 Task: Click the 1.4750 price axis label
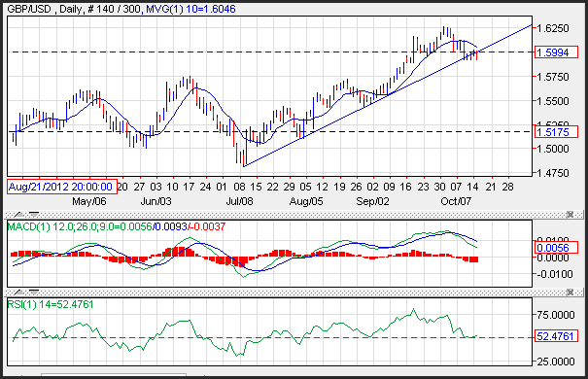[553, 173]
